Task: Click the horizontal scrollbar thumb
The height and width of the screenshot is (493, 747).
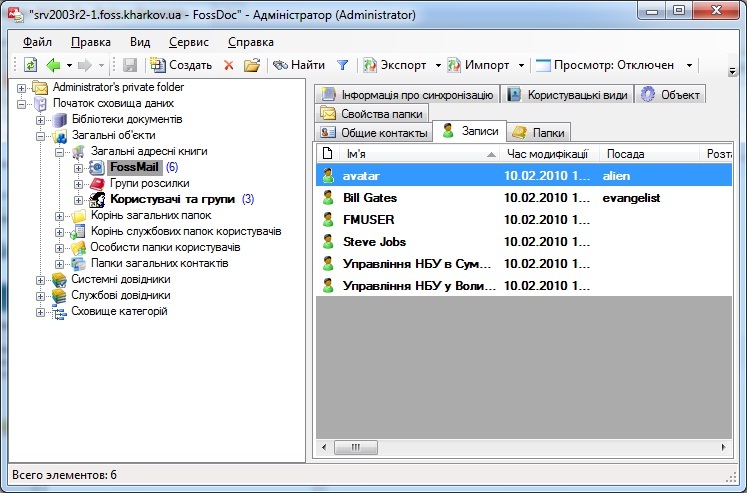Action: 355,447
